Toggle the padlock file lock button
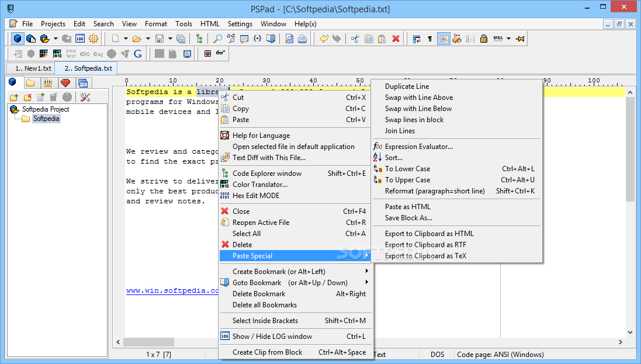Image resolution: width=641 pixels, height=364 pixels. 484,39
